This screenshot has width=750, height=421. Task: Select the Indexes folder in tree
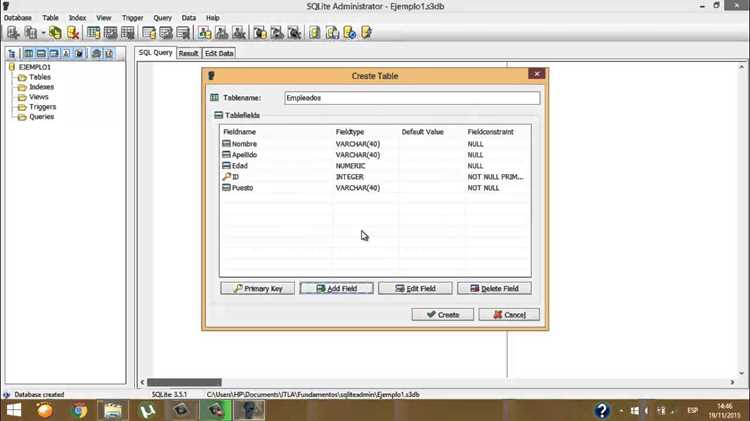[42, 87]
